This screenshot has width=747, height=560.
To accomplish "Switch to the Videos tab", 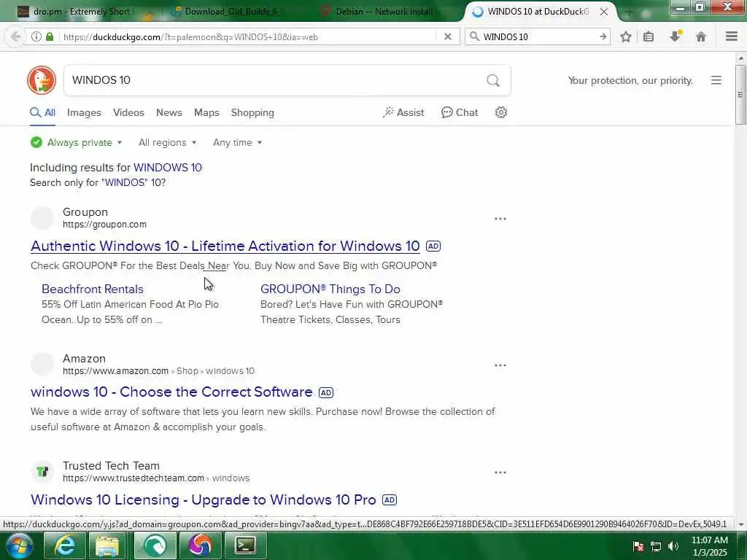I will pyautogui.click(x=128, y=112).
